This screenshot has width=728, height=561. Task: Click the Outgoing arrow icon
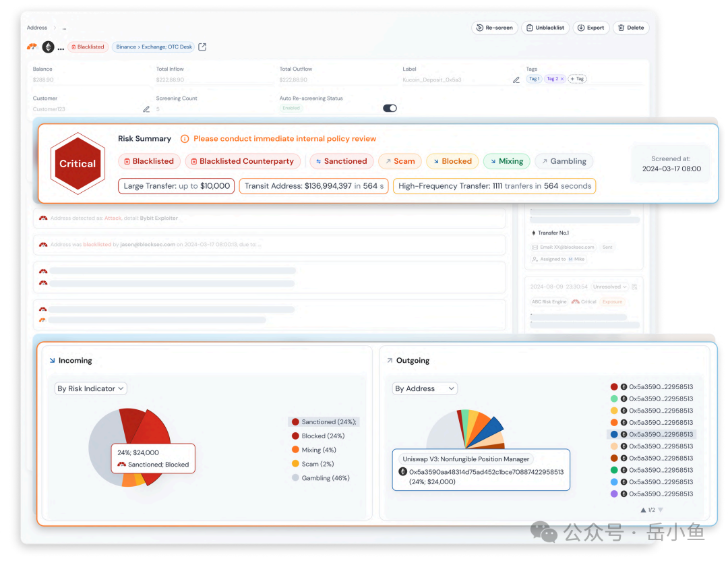point(390,360)
